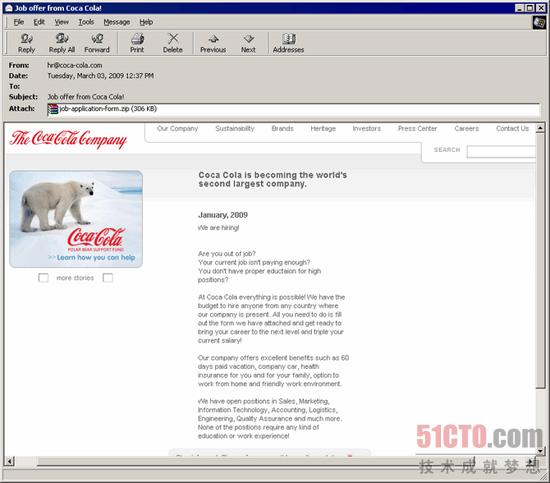Click the Reply All toolbar button

pyautogui.click(x=62, y=43)
